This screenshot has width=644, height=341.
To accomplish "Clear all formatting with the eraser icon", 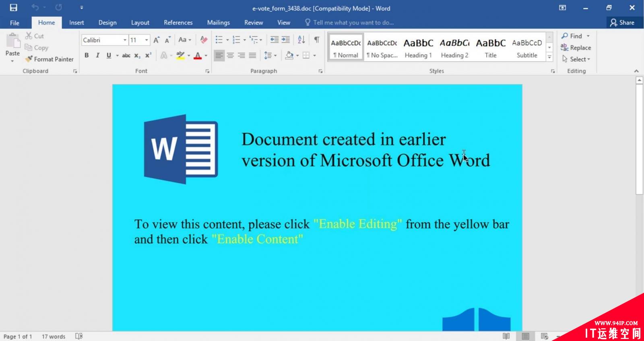I will click(204, 40).
